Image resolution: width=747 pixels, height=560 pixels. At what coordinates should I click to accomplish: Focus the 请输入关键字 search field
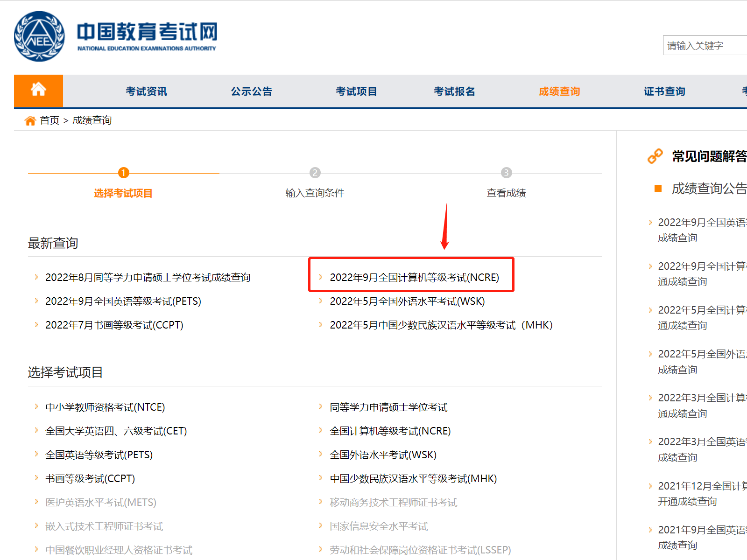pyautogui.click(x=705, y=45)
